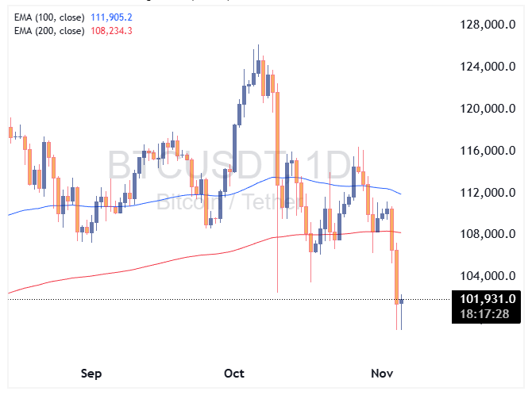This screenshot has width=532, height=399.
Task: Click the Sep label on time axis
Action: coord(91,373)
